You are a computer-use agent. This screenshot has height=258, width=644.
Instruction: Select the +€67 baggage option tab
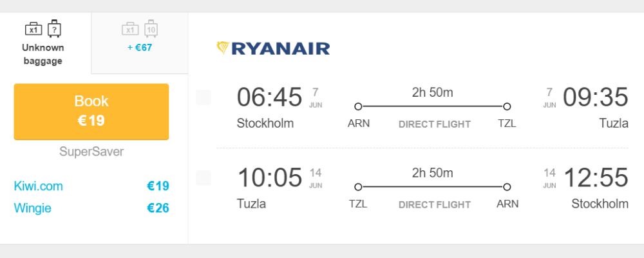140,43
